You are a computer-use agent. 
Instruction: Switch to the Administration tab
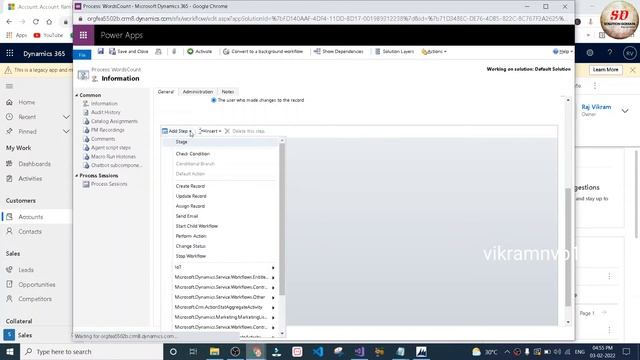(x=198, y=92)
